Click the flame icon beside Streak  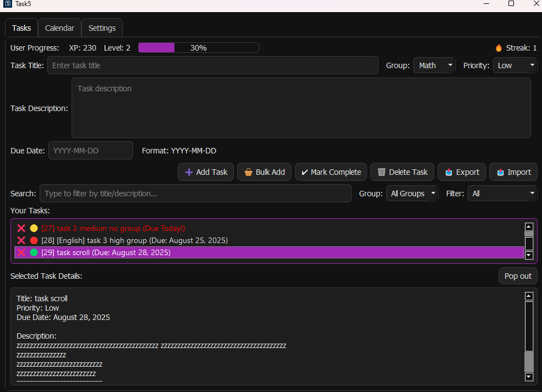click(x=499, y=48)
